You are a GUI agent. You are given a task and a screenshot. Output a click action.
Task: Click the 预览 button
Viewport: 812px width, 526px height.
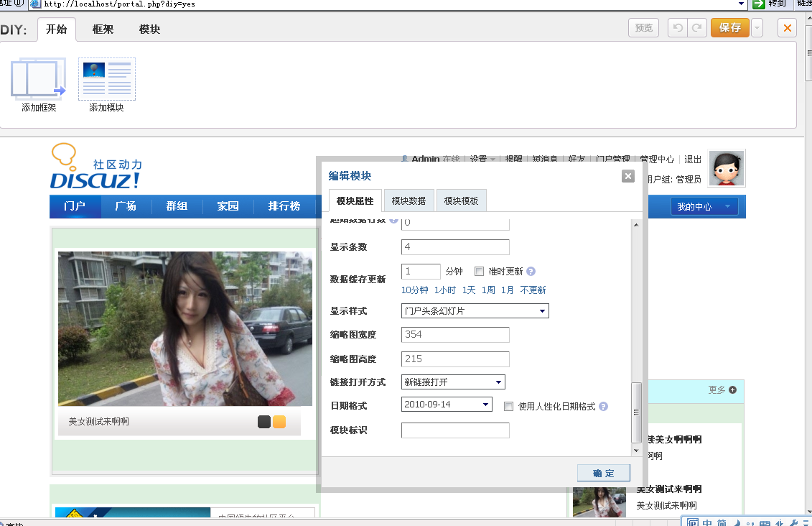[644, 27]
